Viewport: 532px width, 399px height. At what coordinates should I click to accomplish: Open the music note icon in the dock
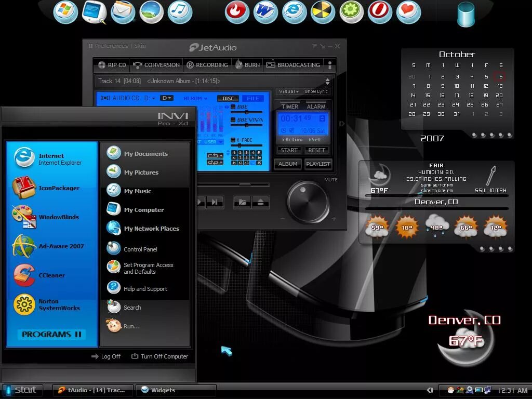[x=180, y=12]
